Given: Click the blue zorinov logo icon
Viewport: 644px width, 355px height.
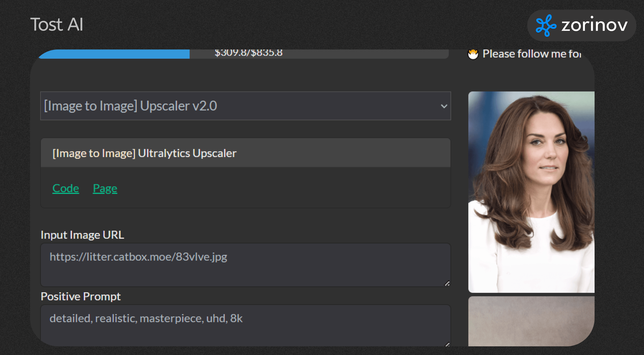Looking at the screenshot, I should 546,26.
